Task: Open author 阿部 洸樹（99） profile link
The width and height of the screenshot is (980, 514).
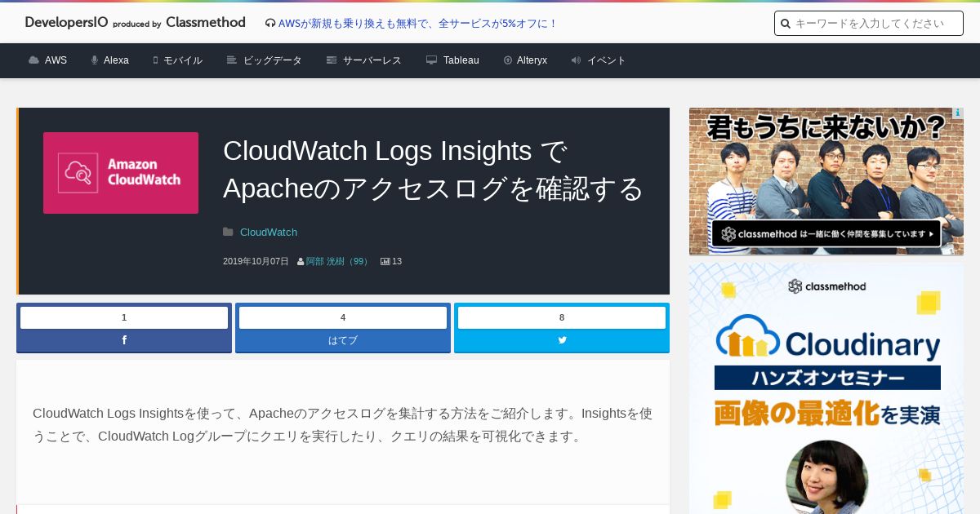Action: [x=338, y=262]
